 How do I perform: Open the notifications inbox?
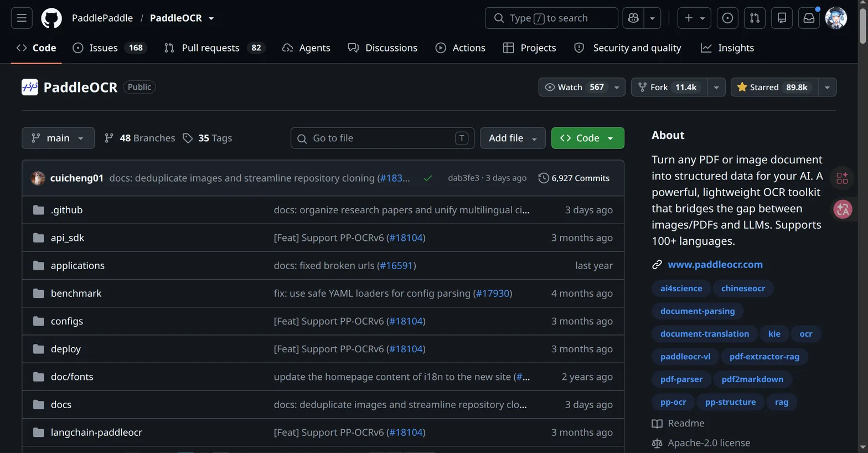[x=809, y=18]
